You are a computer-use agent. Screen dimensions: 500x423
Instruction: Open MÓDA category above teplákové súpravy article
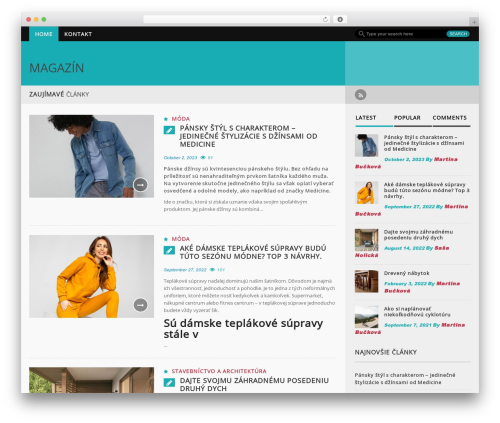(181, 239)
